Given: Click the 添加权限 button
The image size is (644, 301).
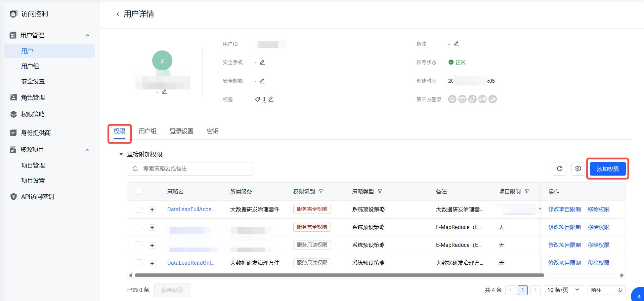Looking at the screenshot, I should [x=607, y=169].
